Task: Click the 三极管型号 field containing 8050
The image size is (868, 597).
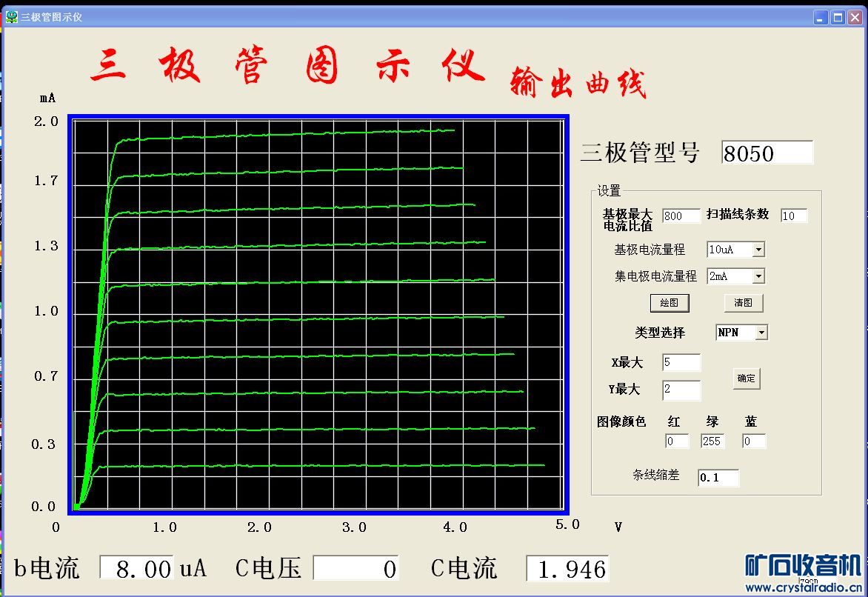Action: point(767,153)
